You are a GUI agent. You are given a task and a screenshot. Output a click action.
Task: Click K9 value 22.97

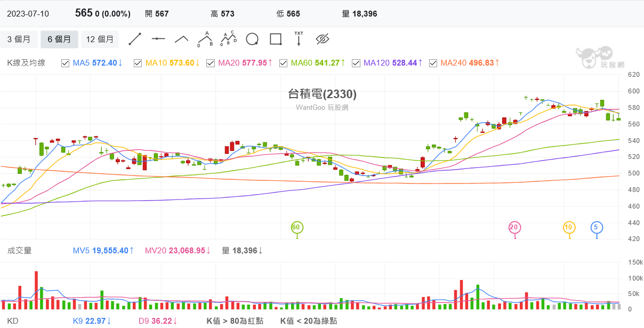95,321
